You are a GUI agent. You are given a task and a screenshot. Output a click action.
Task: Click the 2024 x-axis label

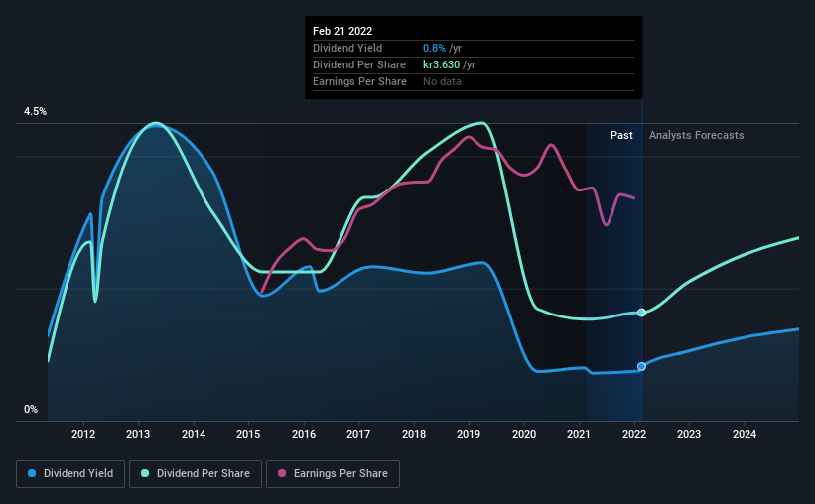click(x=745, y=434)
